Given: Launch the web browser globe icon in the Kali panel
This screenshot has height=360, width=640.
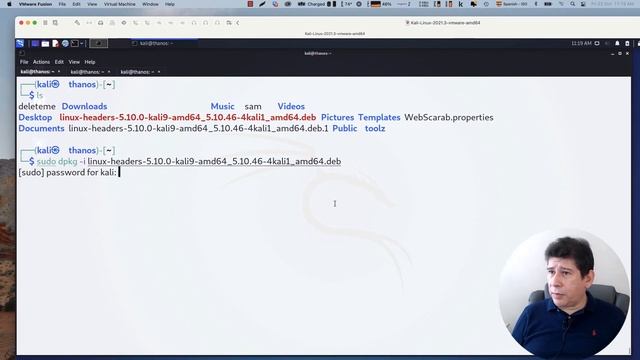Looking at the screenshot, I should tap(65, 43).
